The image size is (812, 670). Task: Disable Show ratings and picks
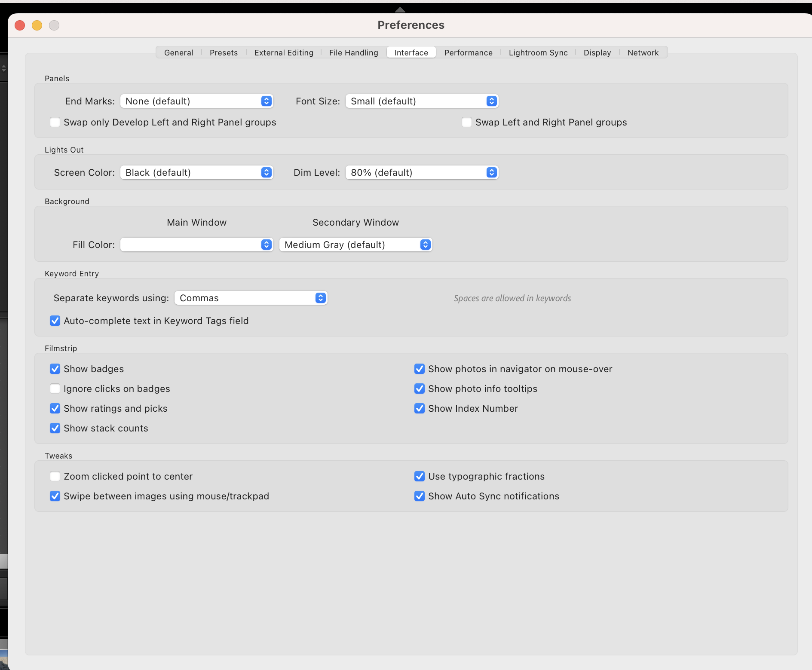click(x=55, y=408)
